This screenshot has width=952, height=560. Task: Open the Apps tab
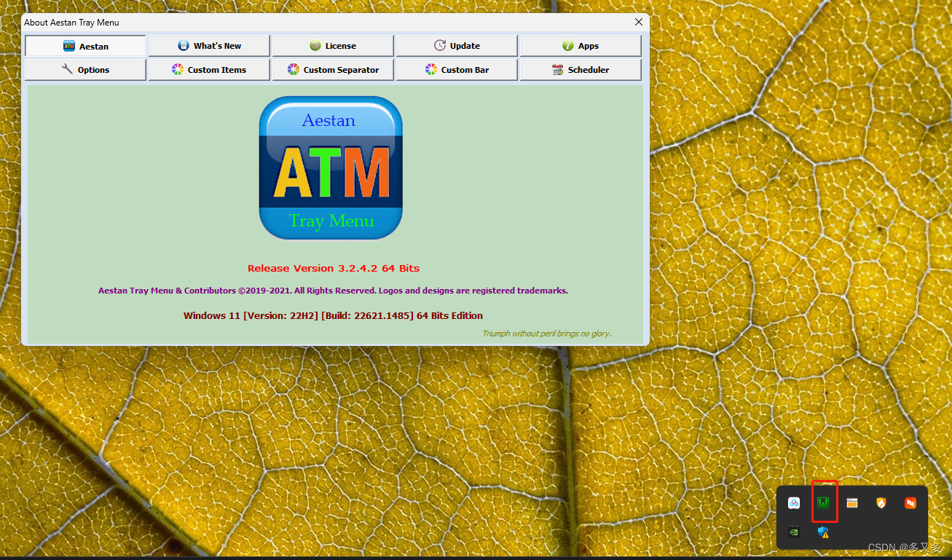coord(581,46)
